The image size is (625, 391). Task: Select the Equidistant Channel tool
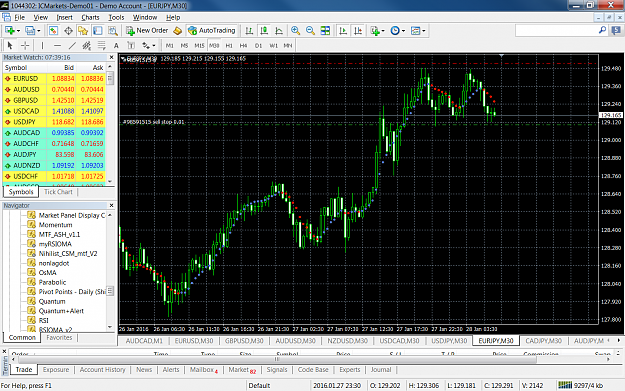point(86,45)
